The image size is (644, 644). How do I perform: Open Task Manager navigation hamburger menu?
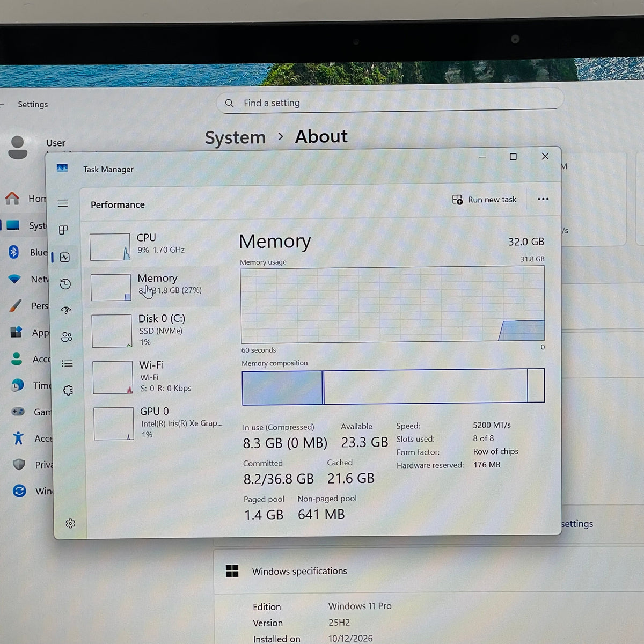pyautogui.click(x=63, y=203)
